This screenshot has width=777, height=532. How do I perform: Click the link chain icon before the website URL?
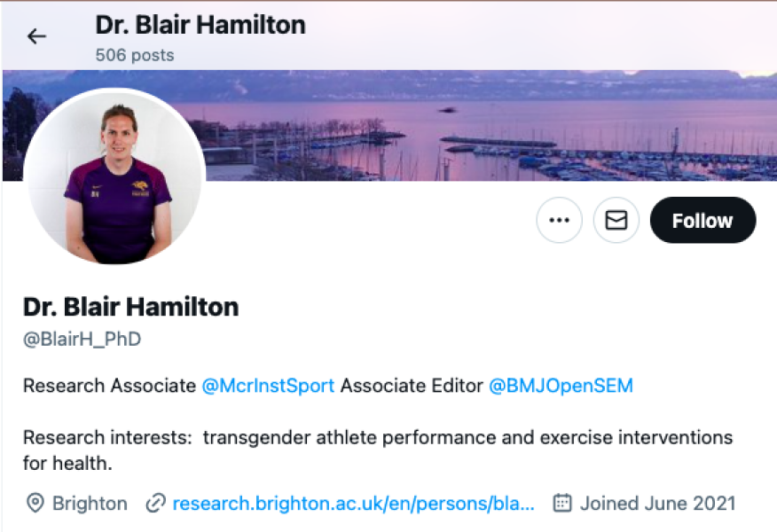(x=154, y=504)
